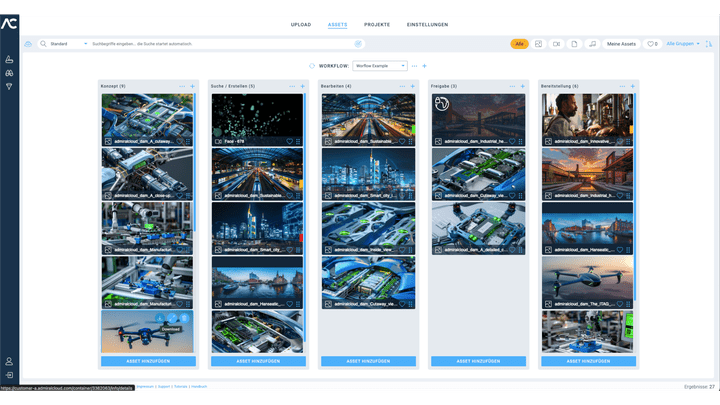Add a new workflow with plus icon
Screen dimensions: 720x405
[x=424, y=66]
